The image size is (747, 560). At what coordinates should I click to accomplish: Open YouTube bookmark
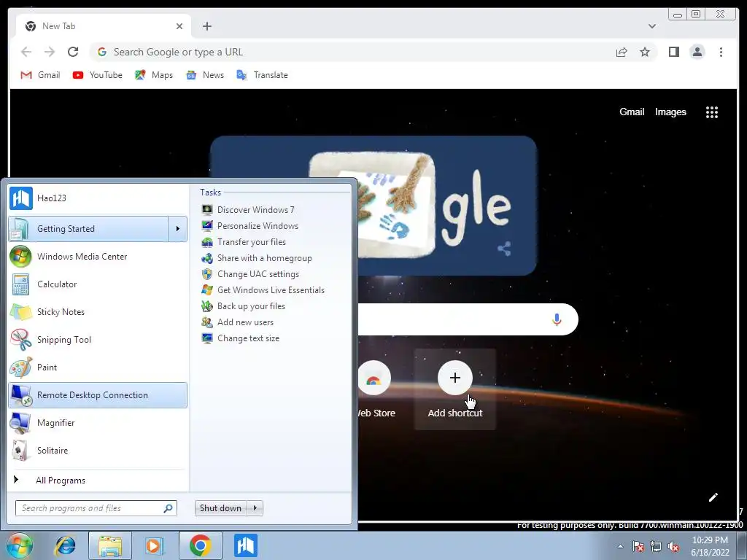pyautogui.click(x=97, y=75)
